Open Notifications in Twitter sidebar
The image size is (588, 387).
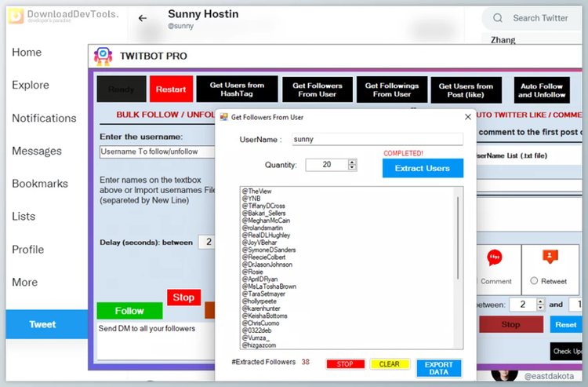click(x=44, y=118)
